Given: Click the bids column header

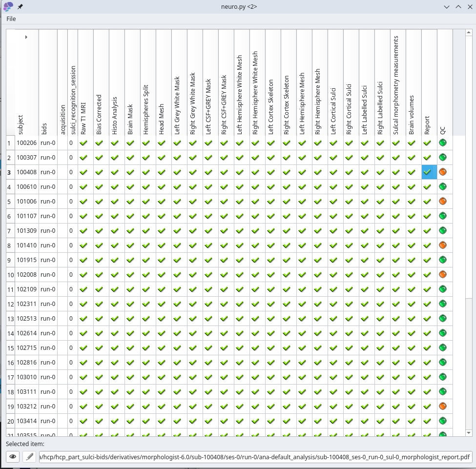Looking at the screenshot, I should pyautogui.click(x=48, y=82).
